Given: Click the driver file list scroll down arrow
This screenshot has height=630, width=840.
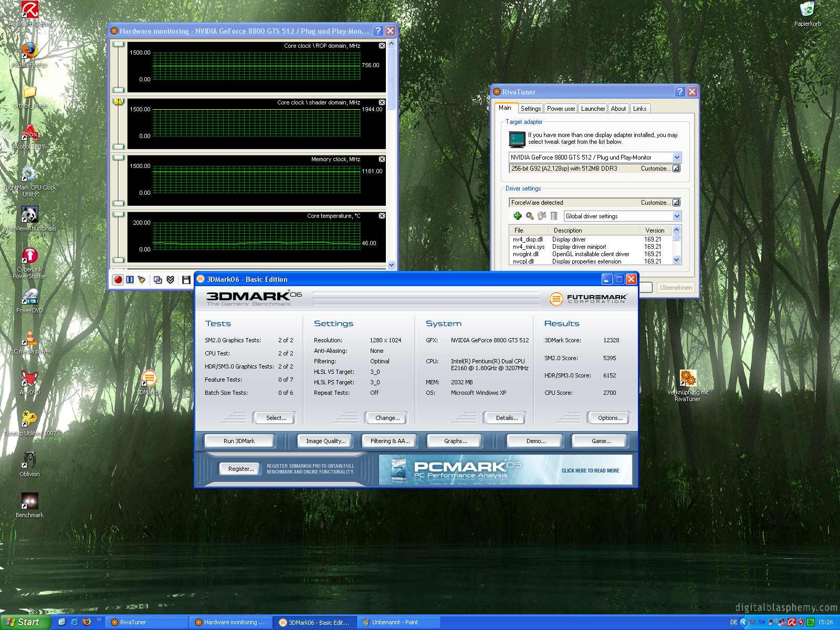Looking at the screenshot, I should click(676, 259).
